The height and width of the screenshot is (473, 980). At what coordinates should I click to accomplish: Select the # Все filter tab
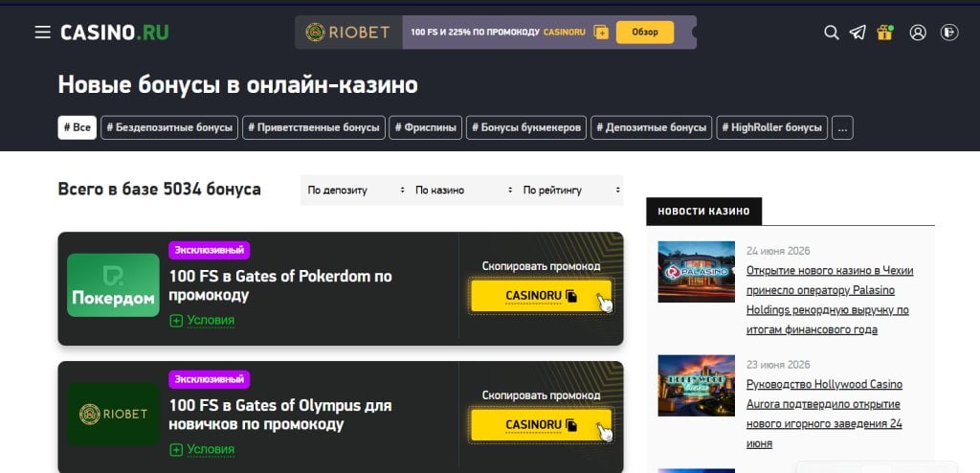click(78, 127)
